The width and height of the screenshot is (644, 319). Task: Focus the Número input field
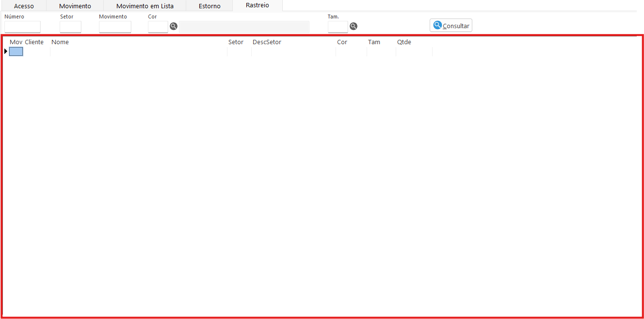point(22,27)
